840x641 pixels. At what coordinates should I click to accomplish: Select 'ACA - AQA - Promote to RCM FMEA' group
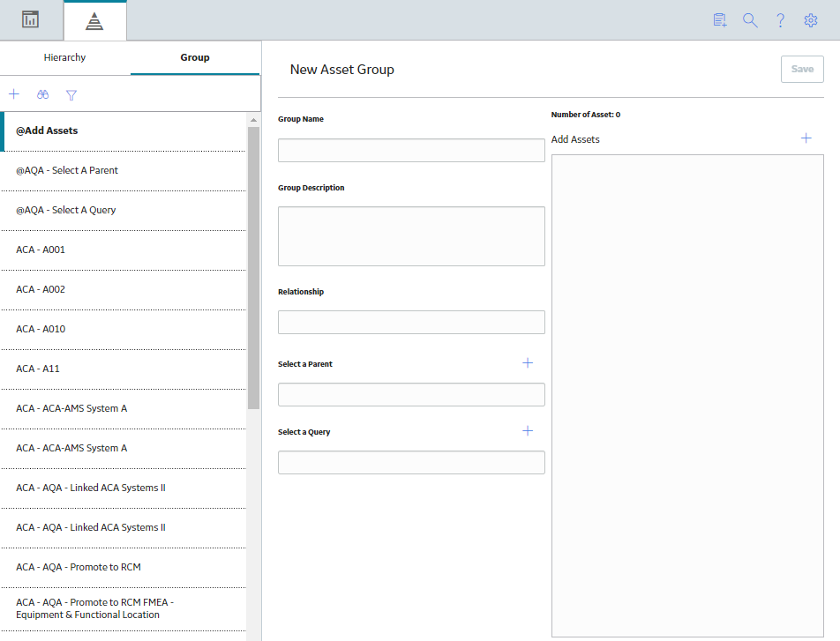coord(124,609)
